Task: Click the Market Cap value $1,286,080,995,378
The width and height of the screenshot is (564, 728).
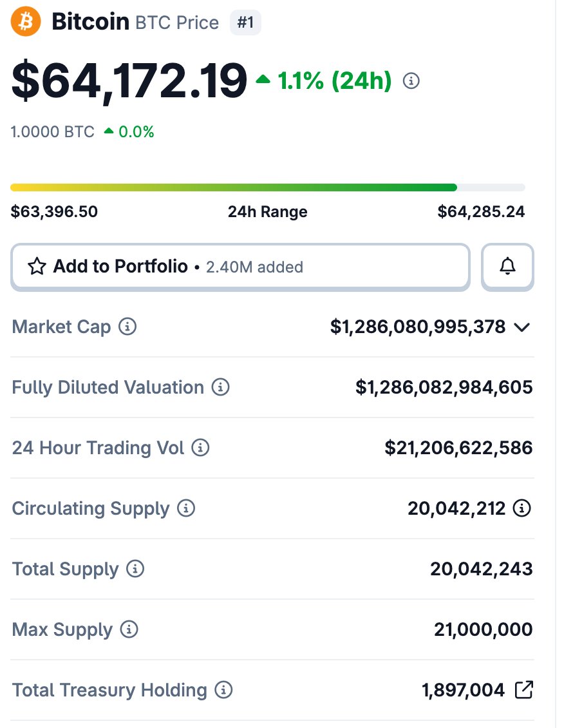Action: tap(417, 327)
